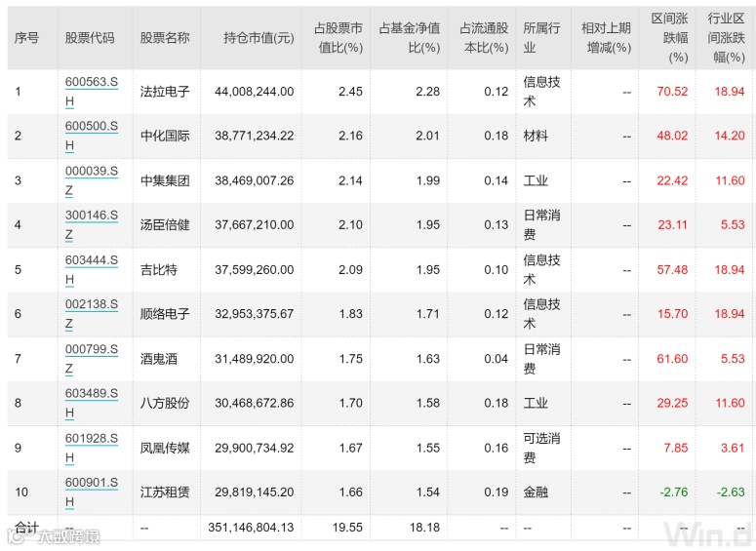The height and width of the screenshot is (551, 756).
Task: Click the 股票代码 column header
Action: tap(90, 38)
